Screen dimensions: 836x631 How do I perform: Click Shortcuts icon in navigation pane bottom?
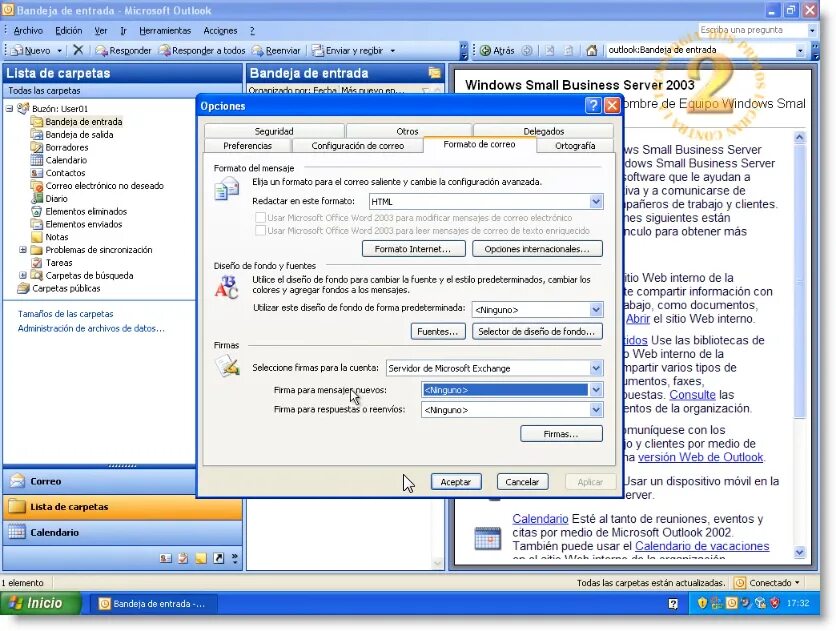[218, 558]
